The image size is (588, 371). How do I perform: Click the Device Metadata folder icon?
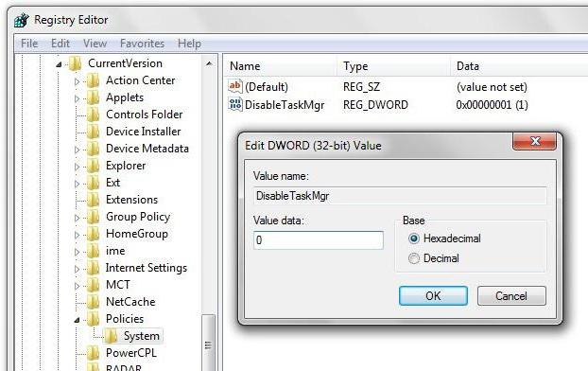point(93,149)
